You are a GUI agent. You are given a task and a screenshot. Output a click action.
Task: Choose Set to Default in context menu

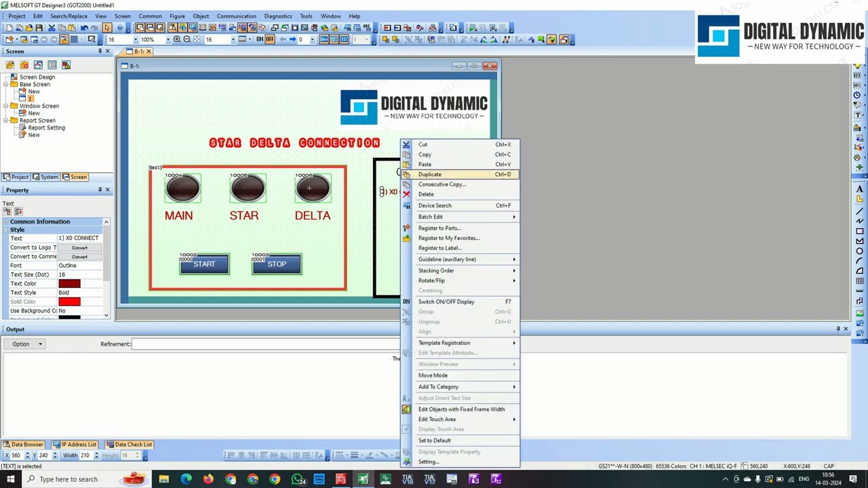[461, 441]
